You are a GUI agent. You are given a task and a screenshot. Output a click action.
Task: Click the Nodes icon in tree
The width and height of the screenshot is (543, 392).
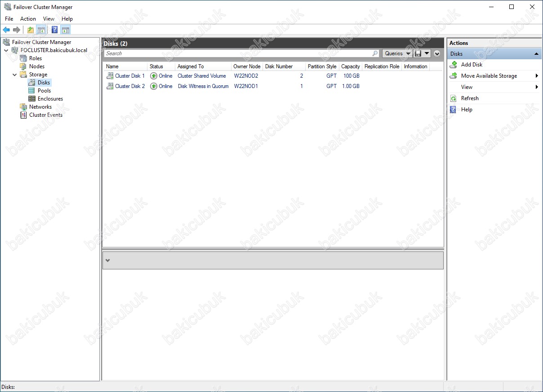click(23, 66)
